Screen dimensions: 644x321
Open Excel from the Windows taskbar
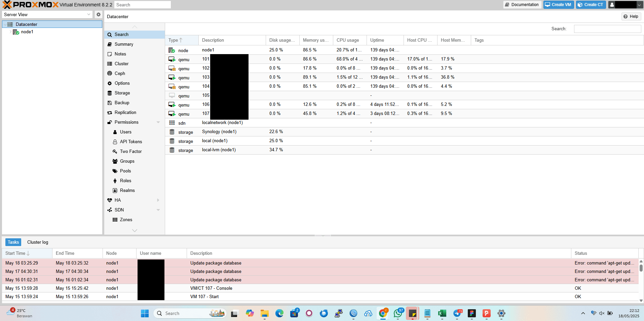[x=442, y=313]
